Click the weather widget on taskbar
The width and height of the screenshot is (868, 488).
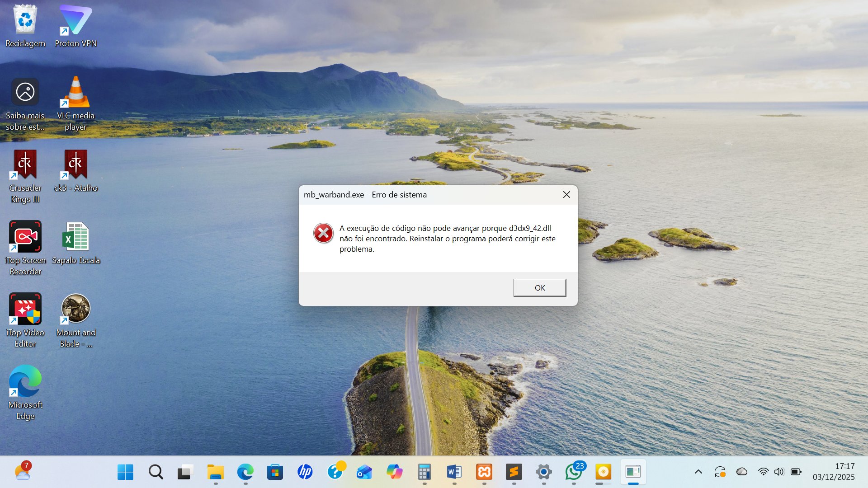(x=23, y=472)
